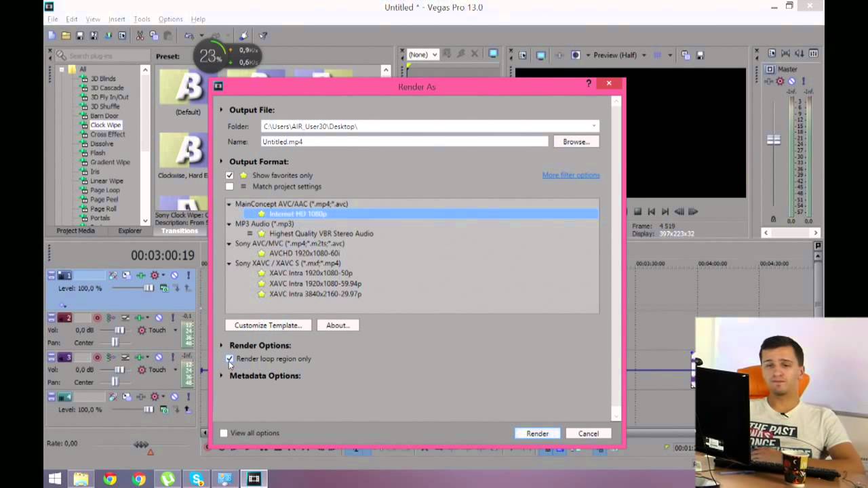Open the Insert menu
The image size is (868, 488).
point(117,19)
